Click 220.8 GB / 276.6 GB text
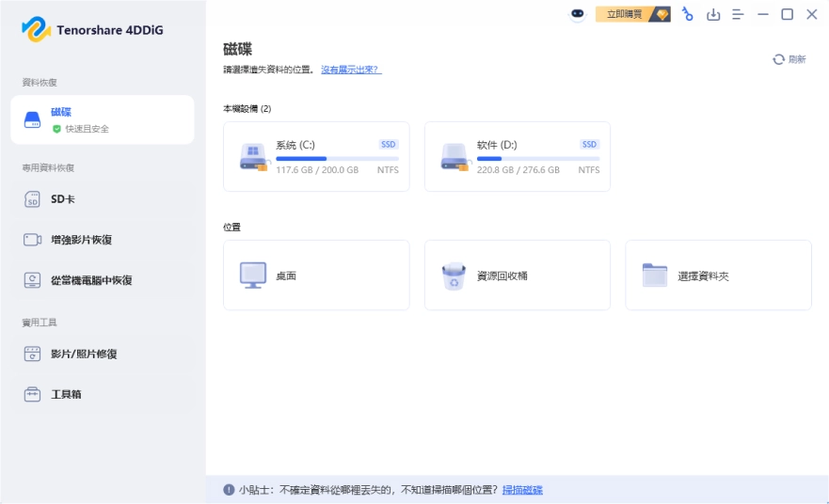 (518, 170)
